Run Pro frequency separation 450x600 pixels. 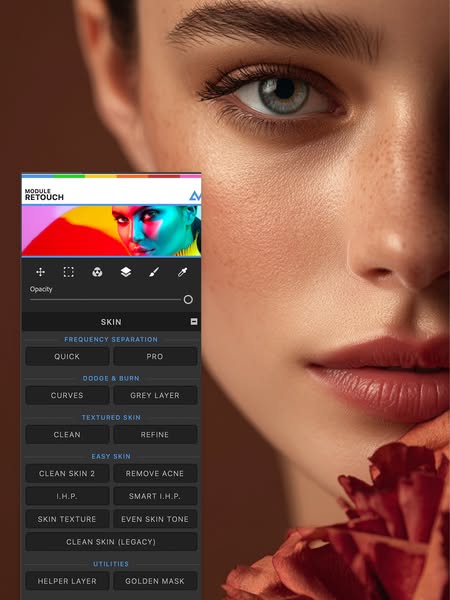[155, 356]
